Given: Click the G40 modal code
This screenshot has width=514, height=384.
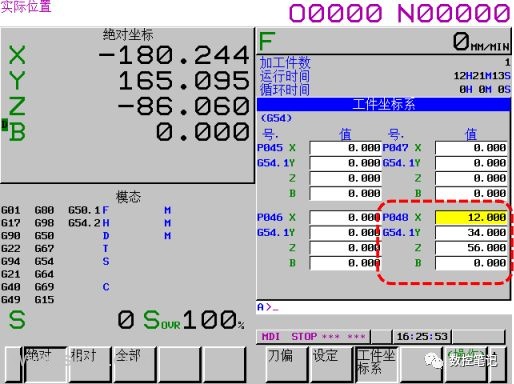Looking at the screenshot, I should (11, 287).
